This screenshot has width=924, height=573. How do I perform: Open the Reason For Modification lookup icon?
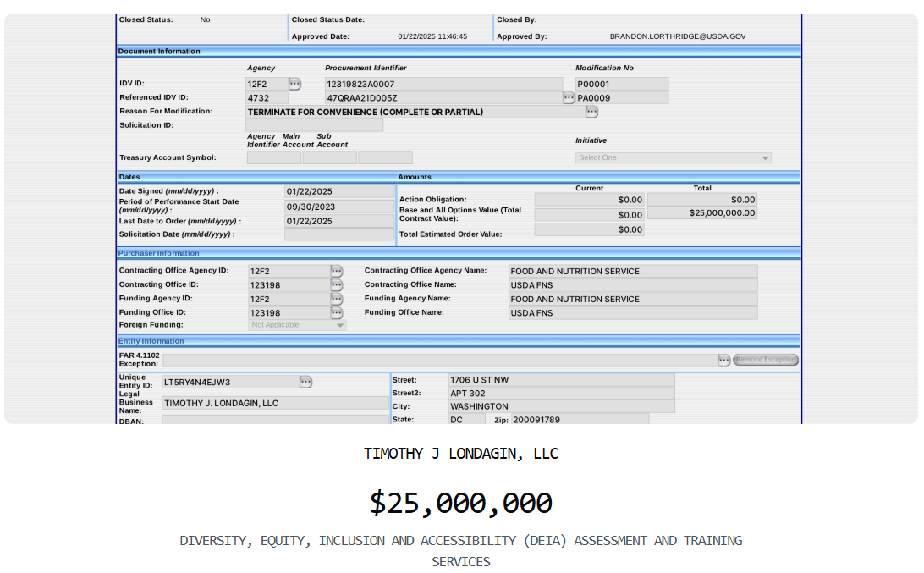coord(590,112)
